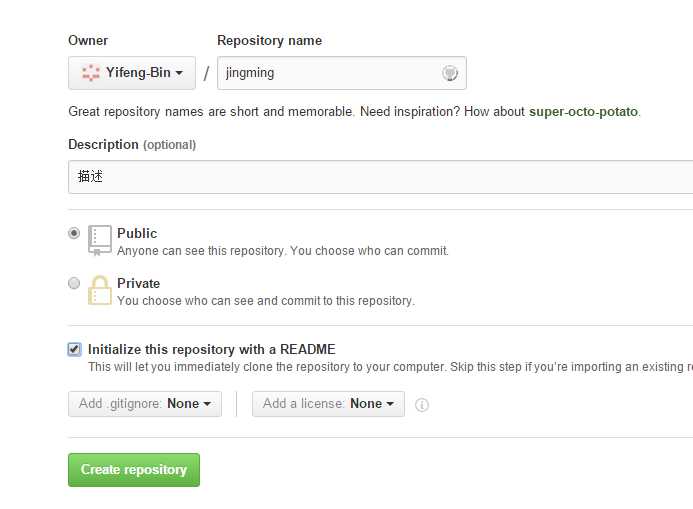Click the Yifeng-Bin avatar icon
This screenshot has width=693, height=509.
coord(91,72)
